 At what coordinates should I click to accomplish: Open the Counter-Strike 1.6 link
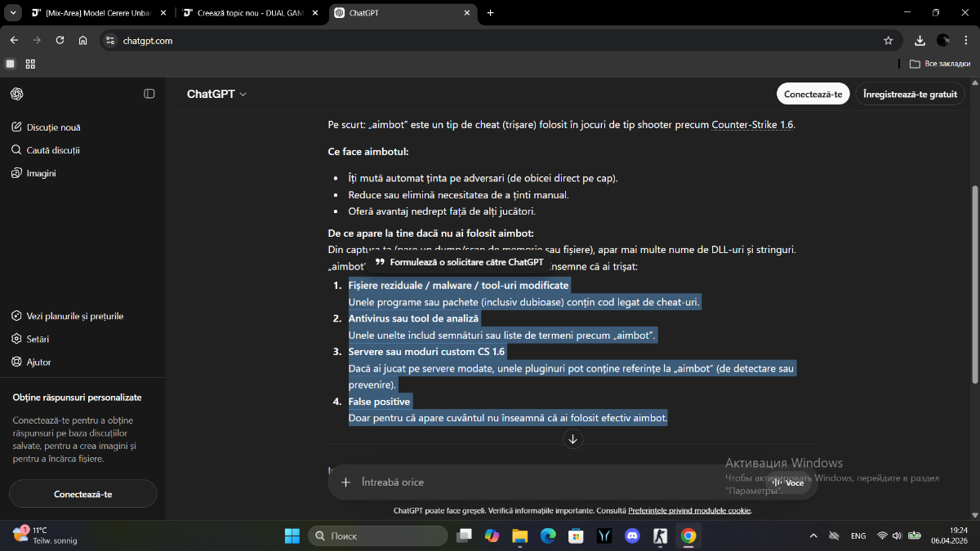[x=752, y=125]
